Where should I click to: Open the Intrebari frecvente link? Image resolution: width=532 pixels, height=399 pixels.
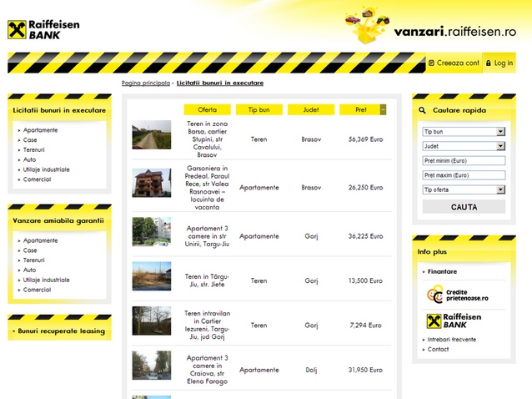click(452, 340)
